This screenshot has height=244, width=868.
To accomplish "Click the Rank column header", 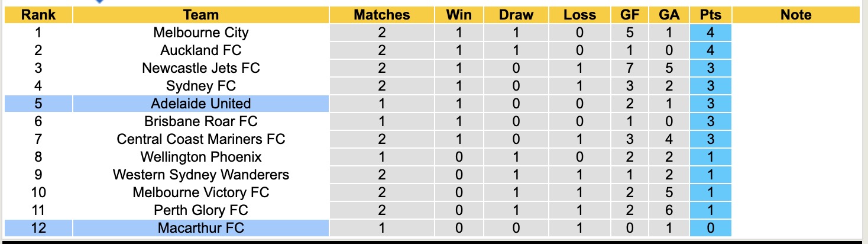I will pyautogui.click(x=38, y=15).
